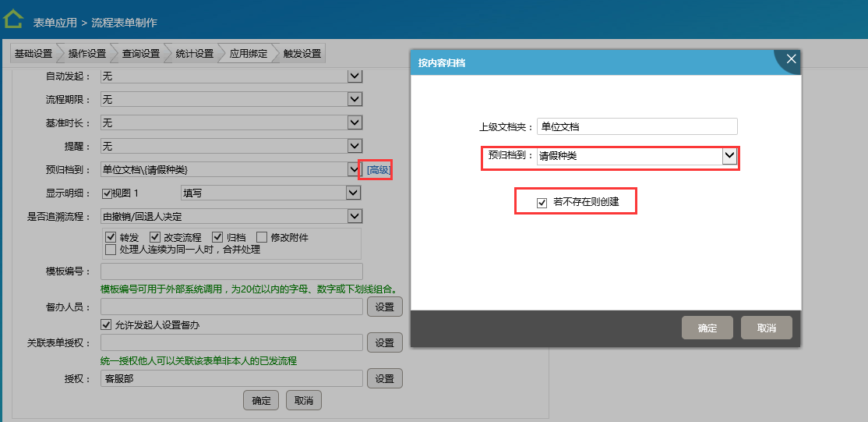Toggle 允许发起人设置督办 checkbox

[107, 324]
